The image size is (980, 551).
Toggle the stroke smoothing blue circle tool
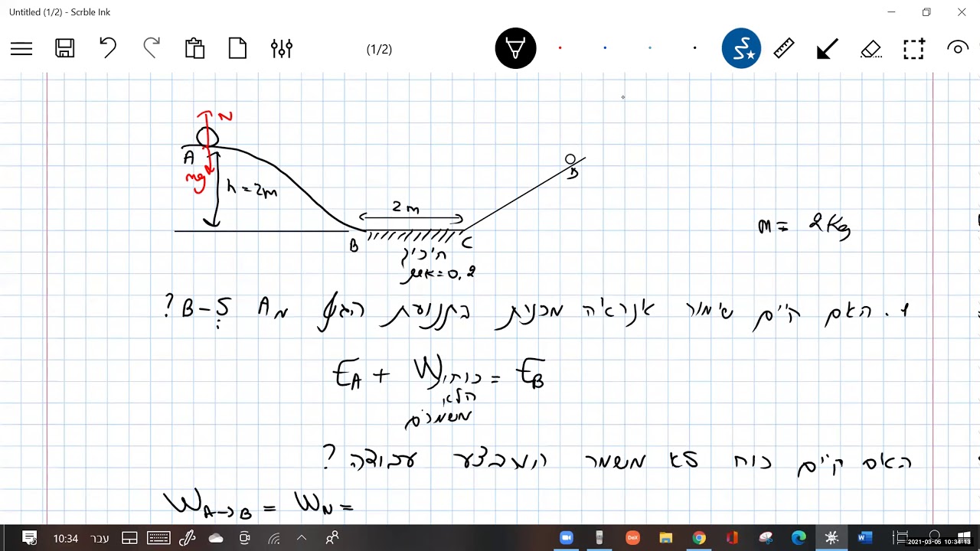(741, 49)
